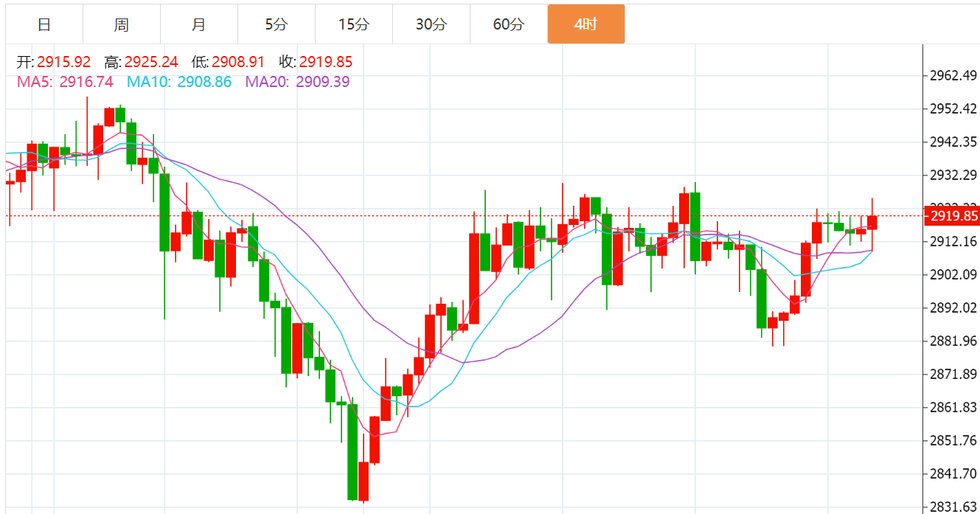980x514 pixels.
Task: Click the high price 2925.24 value
Action: pyautogui.click(x=151, y=63)
